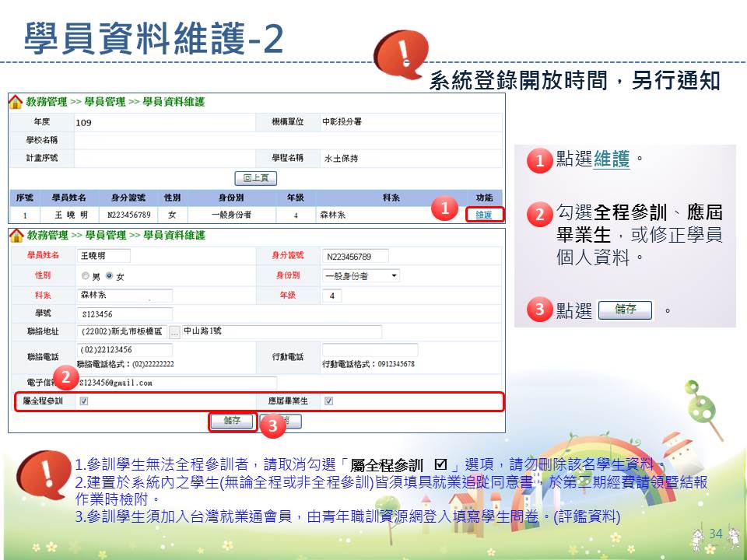Click the 行動電話 mobile phone field

[x=370, y=350]
